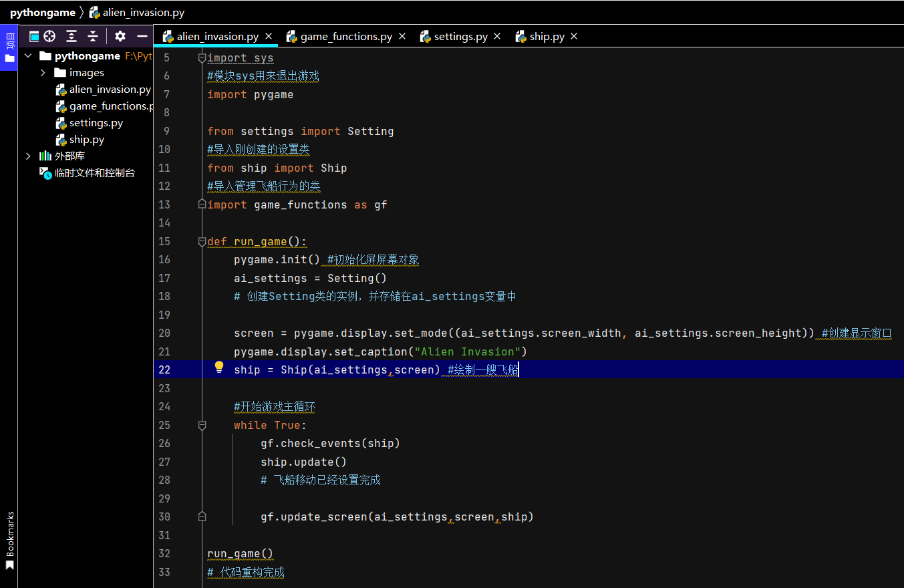Screen dimensions: 904x588
Task: Open the Project tool window sidebar button
Action: point(9,46)
